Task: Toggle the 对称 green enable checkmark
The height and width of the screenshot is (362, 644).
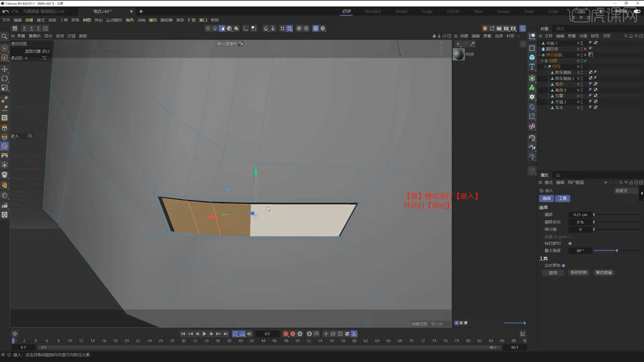Action: 585,61
